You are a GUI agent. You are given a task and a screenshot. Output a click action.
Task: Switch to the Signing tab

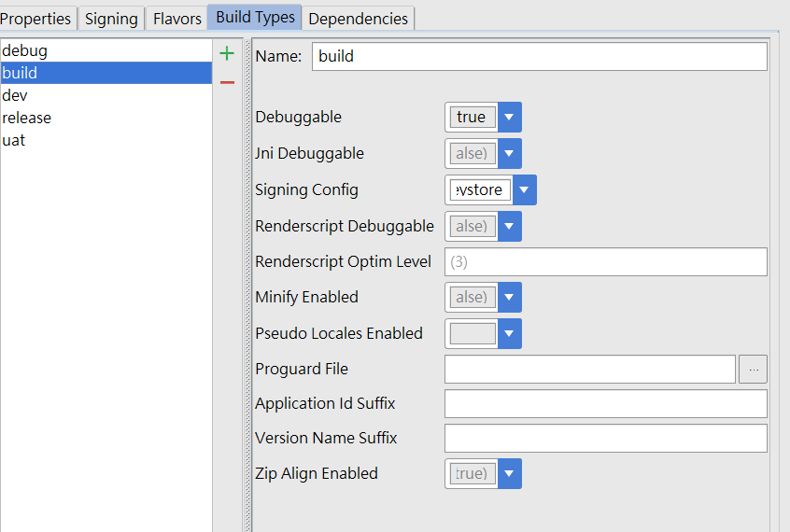111,19
